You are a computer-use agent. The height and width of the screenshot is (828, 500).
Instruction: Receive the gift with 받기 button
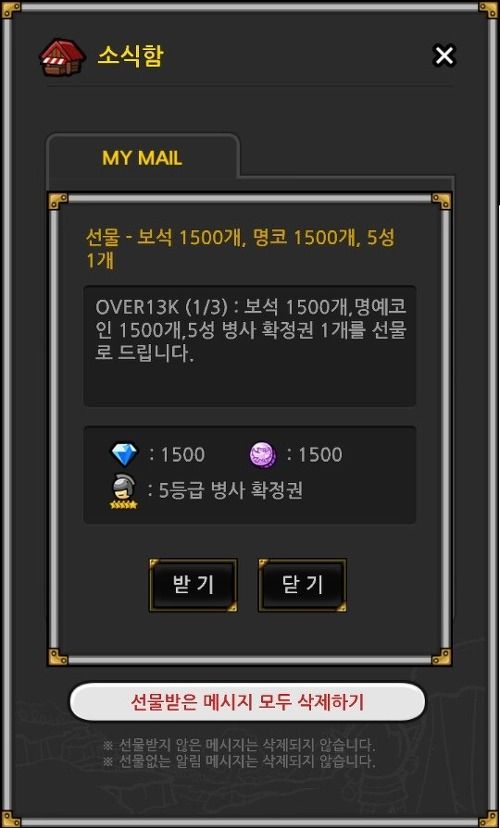193,585
